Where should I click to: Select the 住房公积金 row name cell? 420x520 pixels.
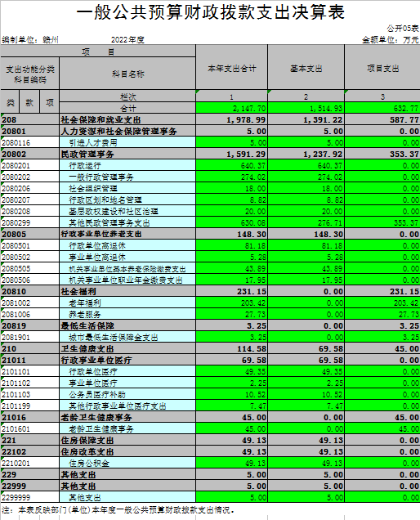click(x=127, y=463)
